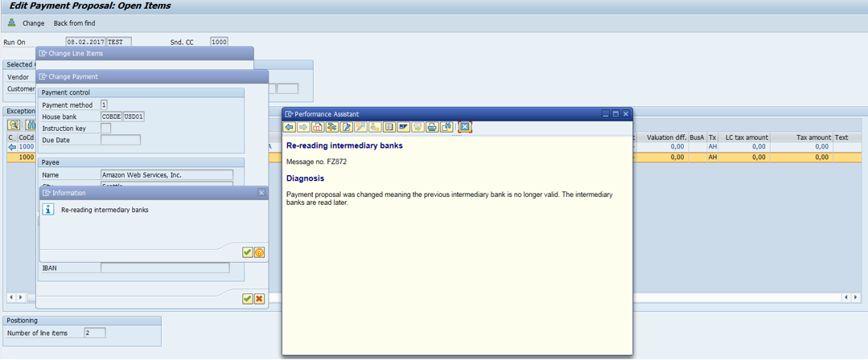Open application help documentation icon

pyautogui.click(x=318, y=128)
